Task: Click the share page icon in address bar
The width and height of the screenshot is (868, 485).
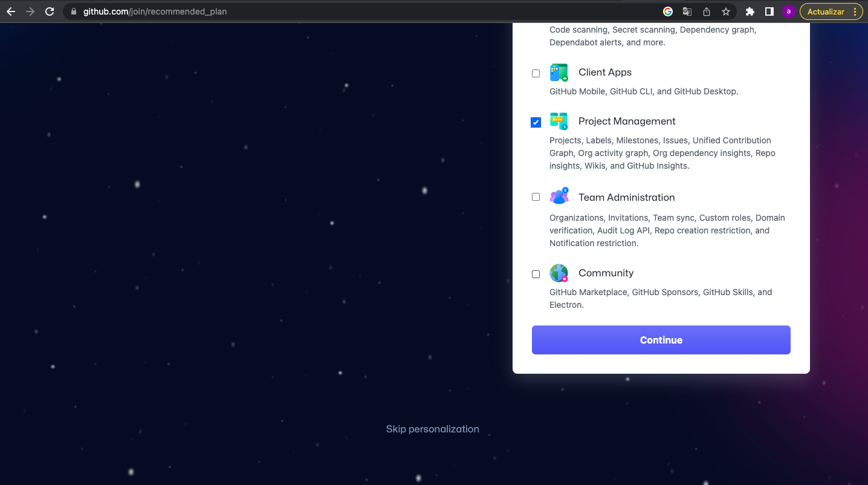Action: click(707, 11)
